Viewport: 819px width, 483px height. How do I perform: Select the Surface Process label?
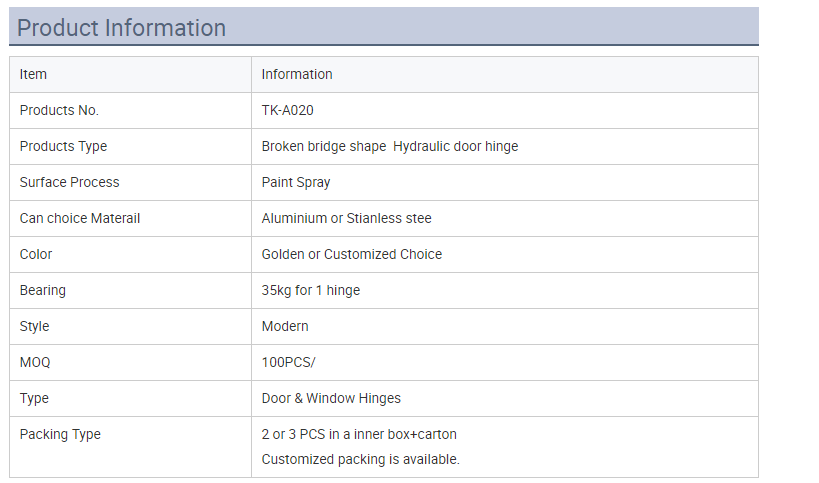(69, 182)
